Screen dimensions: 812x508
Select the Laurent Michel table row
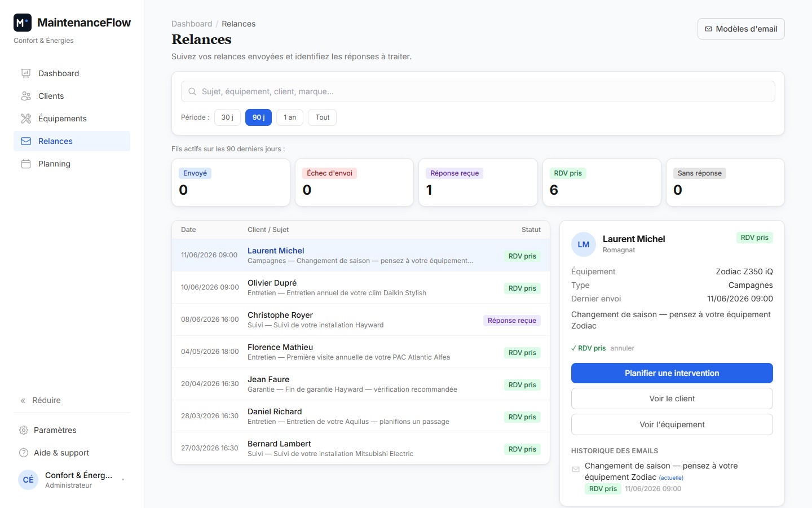[x=361, y=255]
